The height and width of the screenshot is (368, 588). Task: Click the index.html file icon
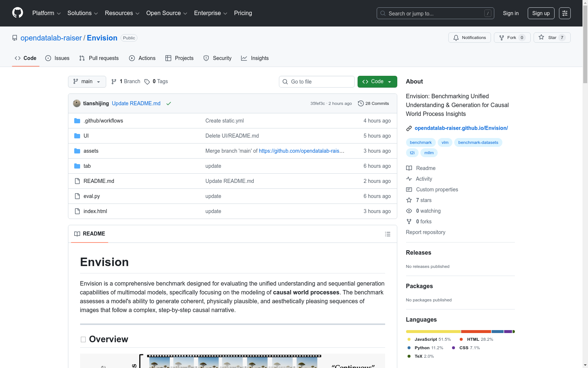pos(77,211)
